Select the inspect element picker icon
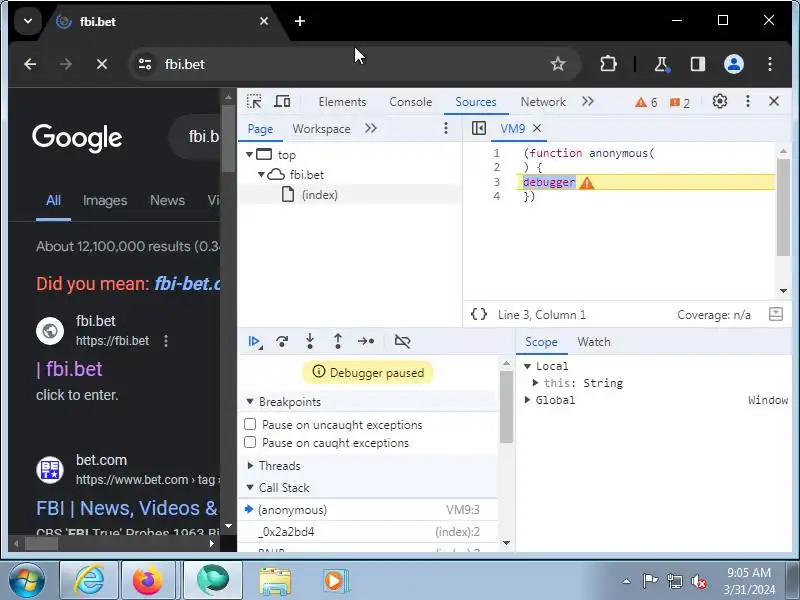This screenshot has width=800, height=600. [x=254, y=102]
